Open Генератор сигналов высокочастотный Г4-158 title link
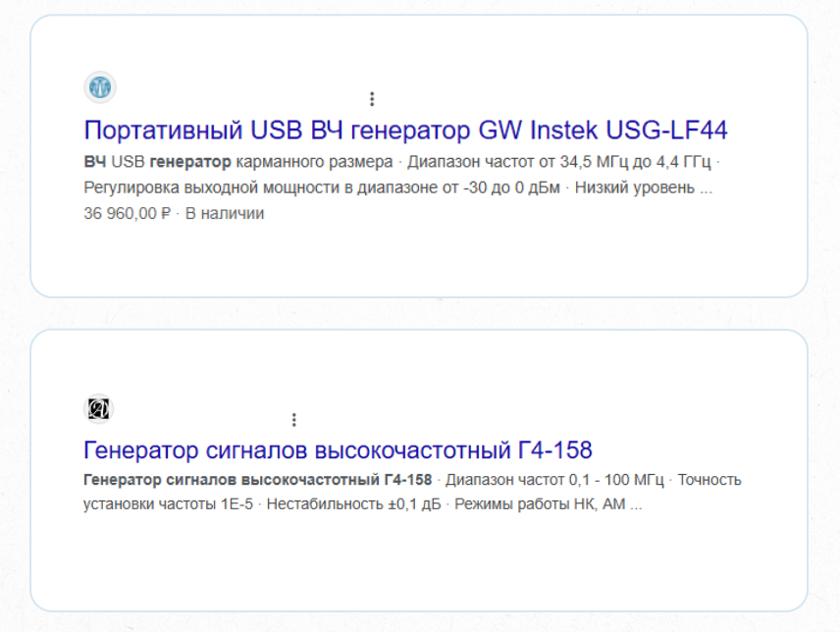This screenshot has width=840, height=632. click(338, 450)
